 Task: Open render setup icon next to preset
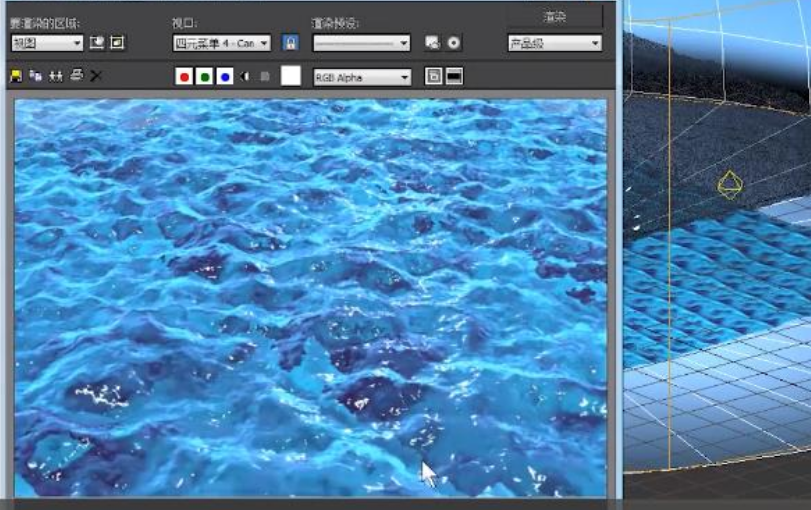[x=432, y=43]
